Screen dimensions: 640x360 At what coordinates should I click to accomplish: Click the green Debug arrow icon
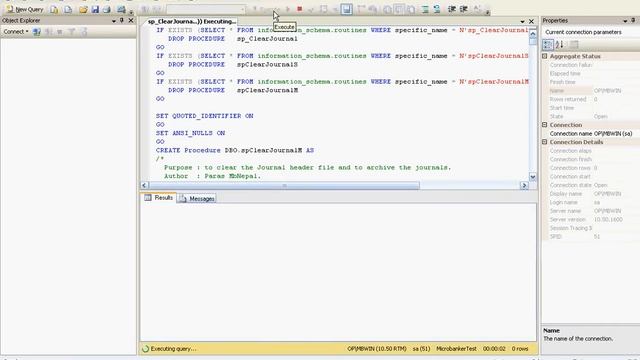point(288,9)
